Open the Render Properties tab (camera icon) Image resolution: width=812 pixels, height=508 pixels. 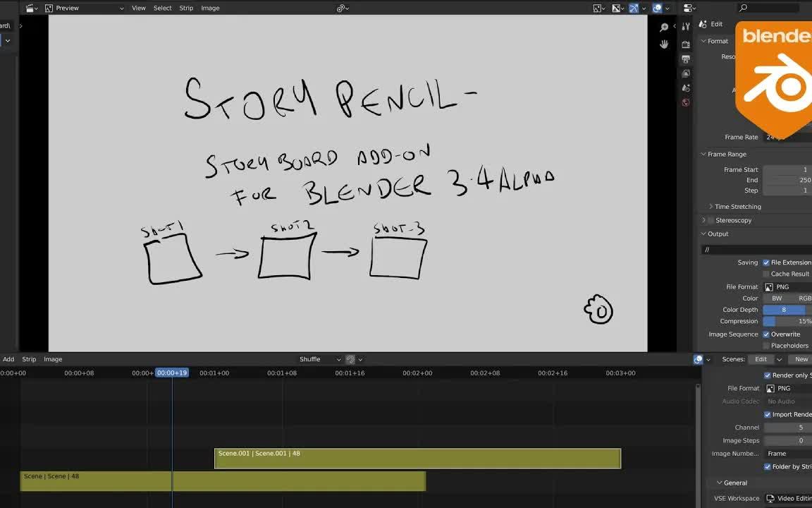point(686,44)
